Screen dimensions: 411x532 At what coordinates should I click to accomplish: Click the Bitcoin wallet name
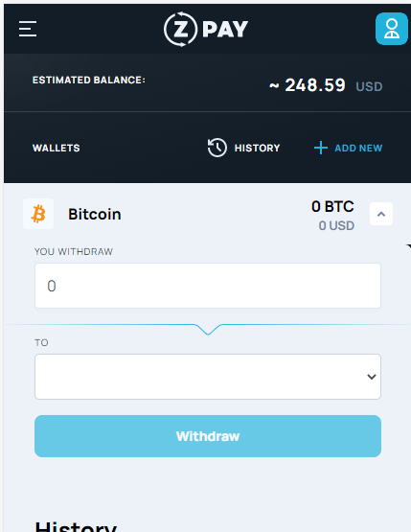coord(95,214)
